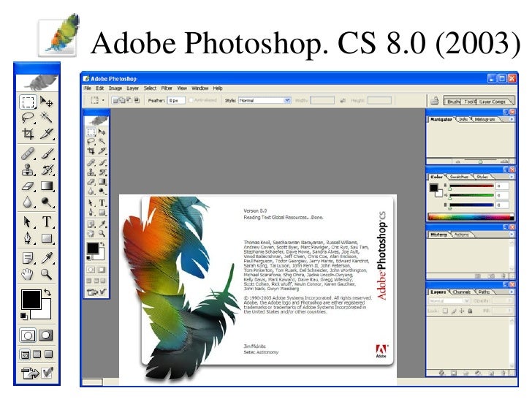Open the blending mode dropdown in Layers panel
Screen dimensions: 532x399
click(x=449, y=301)
